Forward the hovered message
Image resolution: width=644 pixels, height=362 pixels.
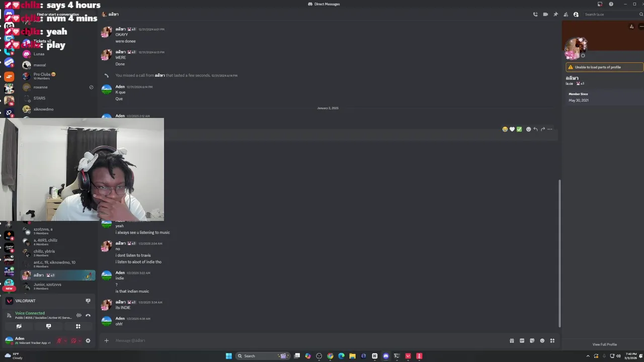[x=542, y=129]
